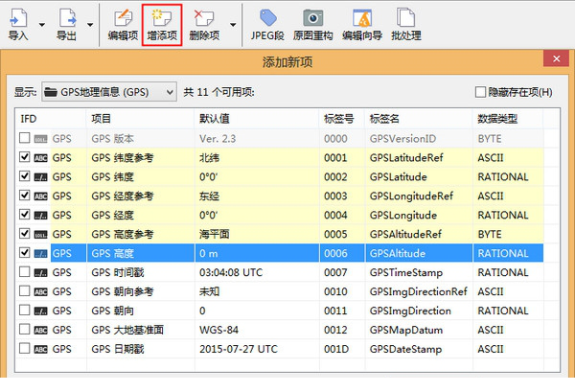575x392 pixels.
Task: Click the 导入 import icon
Action: pyautogui.click(x=18, y=17)
